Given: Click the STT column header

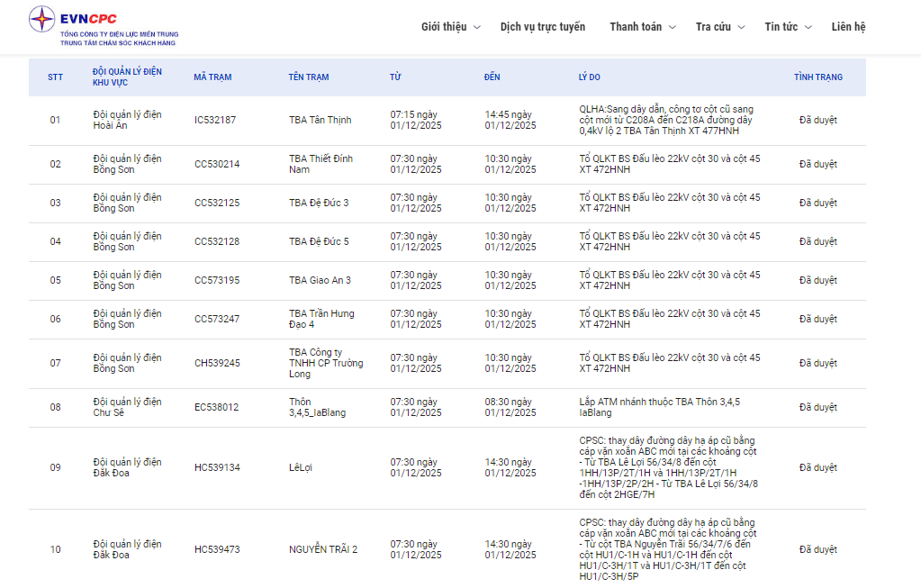Looking at the screenshot, I should [x=56, y=77].
